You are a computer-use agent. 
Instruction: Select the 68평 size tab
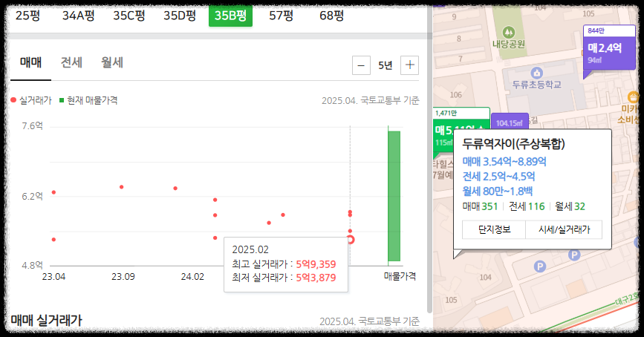(x=331, y=16)
